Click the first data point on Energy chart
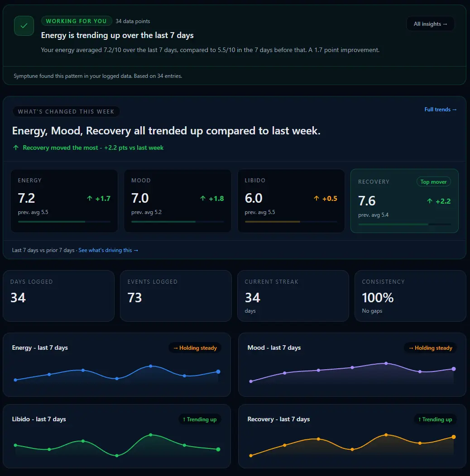 click(15, 380)
